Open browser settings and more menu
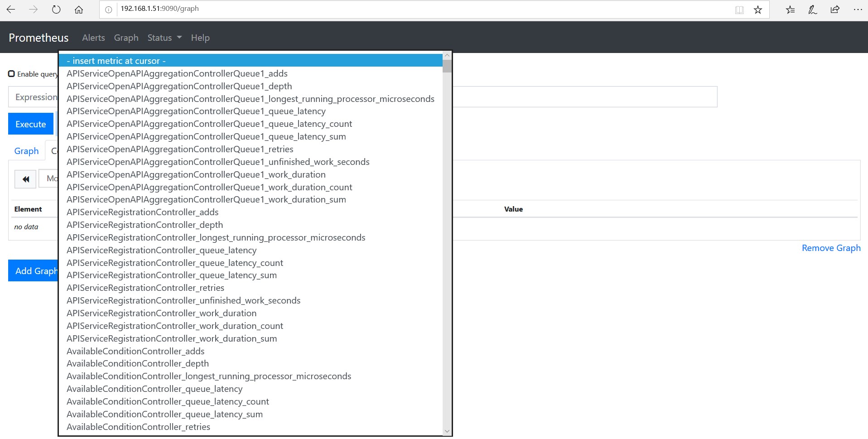Viewport: 868px width, 439px height. pyautogui.click(x=858, y=10)
